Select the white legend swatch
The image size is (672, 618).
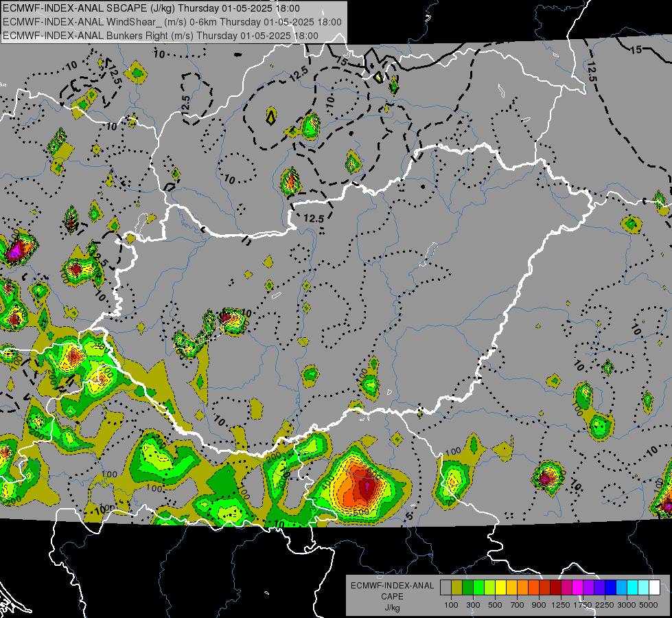tap(655, 587)
